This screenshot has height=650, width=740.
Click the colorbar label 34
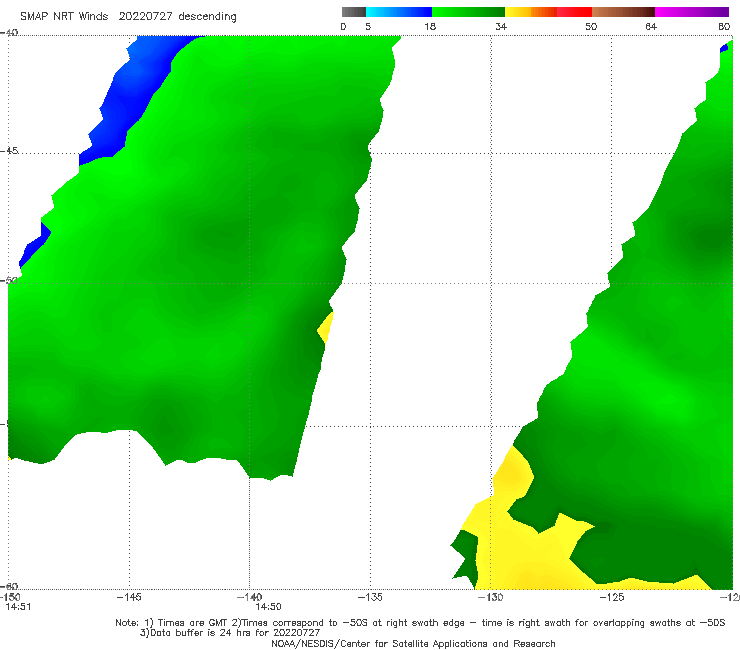pos(501,26)
